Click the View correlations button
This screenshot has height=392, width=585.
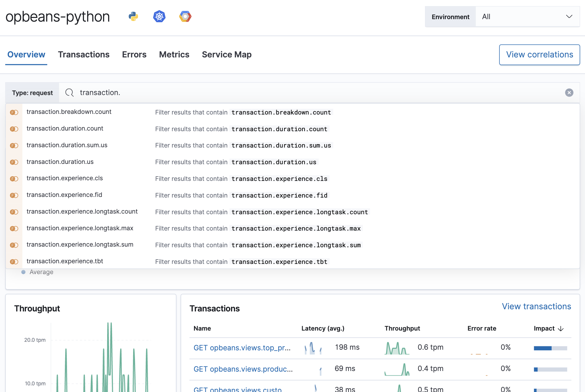coord(539,55)
